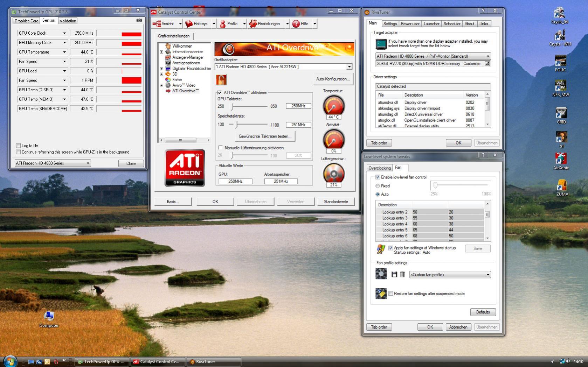The height and width of the screenshot is (367, 588).
Task: Click Auto-Konfiguration button in Catalyst
Action: point(333,79)
